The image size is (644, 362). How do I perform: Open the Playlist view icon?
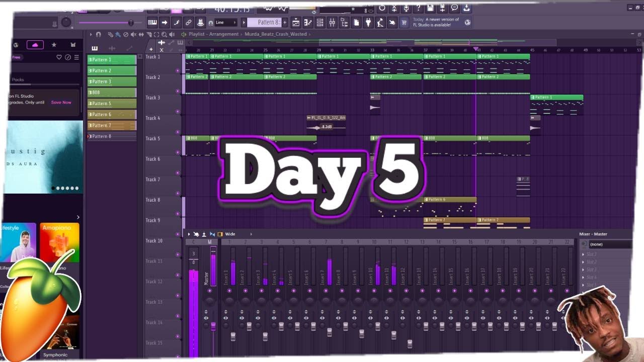296,23
